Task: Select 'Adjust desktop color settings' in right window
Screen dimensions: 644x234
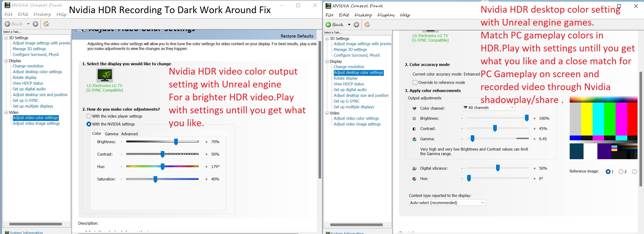Action: [358, 72]
